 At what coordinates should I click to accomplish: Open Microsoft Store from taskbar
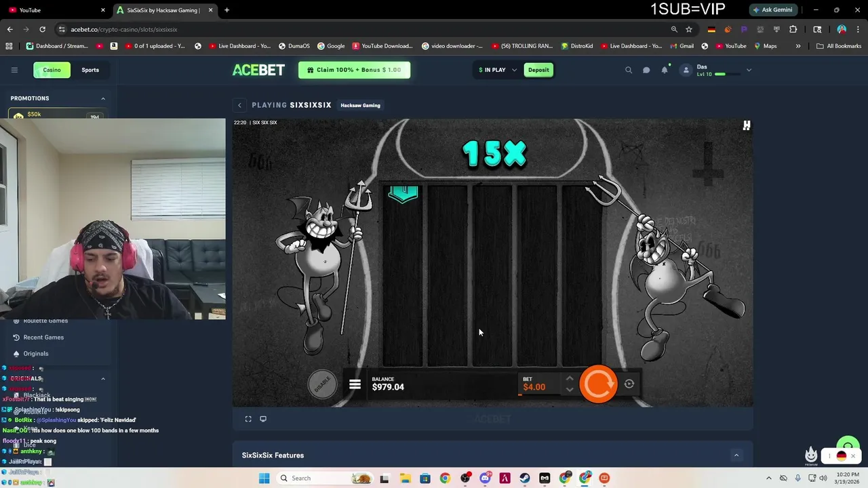(x=425, y=478)
